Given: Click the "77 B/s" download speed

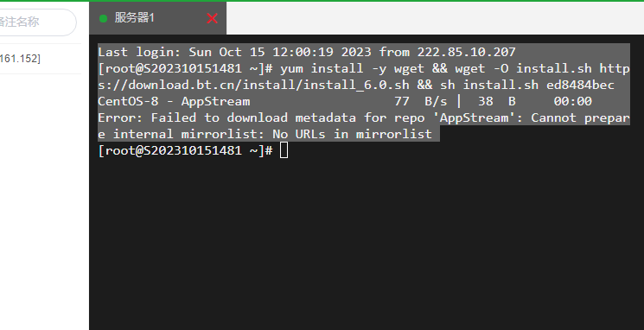Looking at the screenshot, I should [421, 101].
